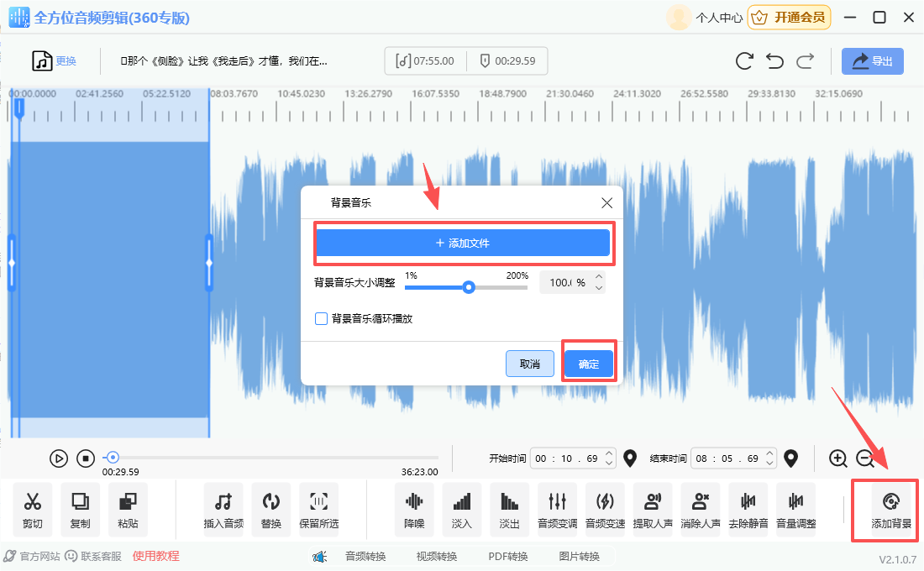This screenshot has height=571, width=924.
Task: Open the 淡入 fade-in tool
Action: [x=461, y=509]
